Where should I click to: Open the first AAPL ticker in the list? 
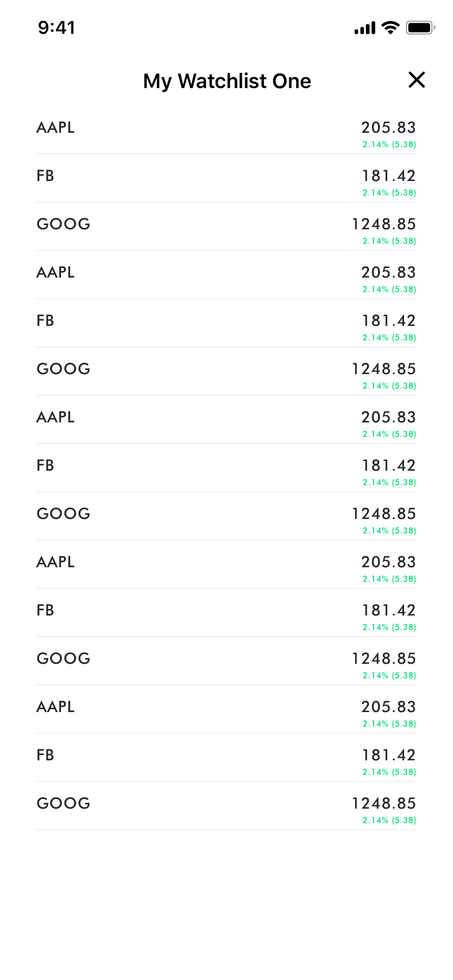[56, 128]
